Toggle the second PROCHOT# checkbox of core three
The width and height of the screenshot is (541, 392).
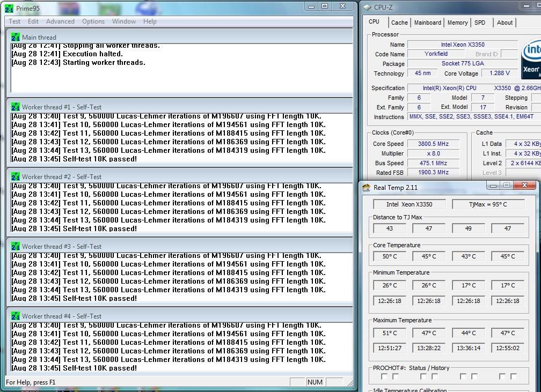(x=474, y=376)
